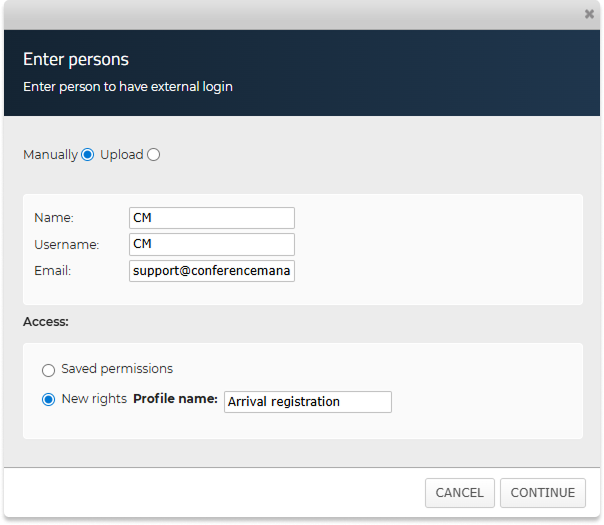This screenshot has width=604, height=525.
Task: Click the Email field with support address
Action: 212,271
